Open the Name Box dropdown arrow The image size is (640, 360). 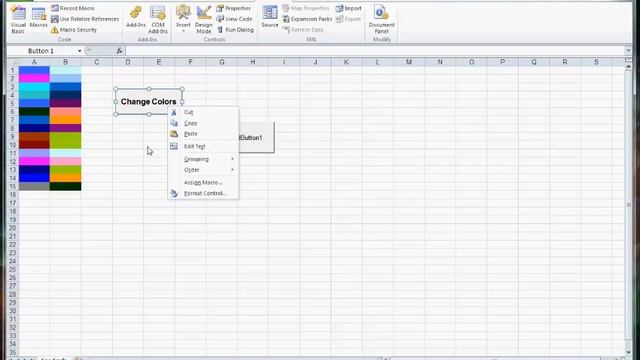pos(80,51)
